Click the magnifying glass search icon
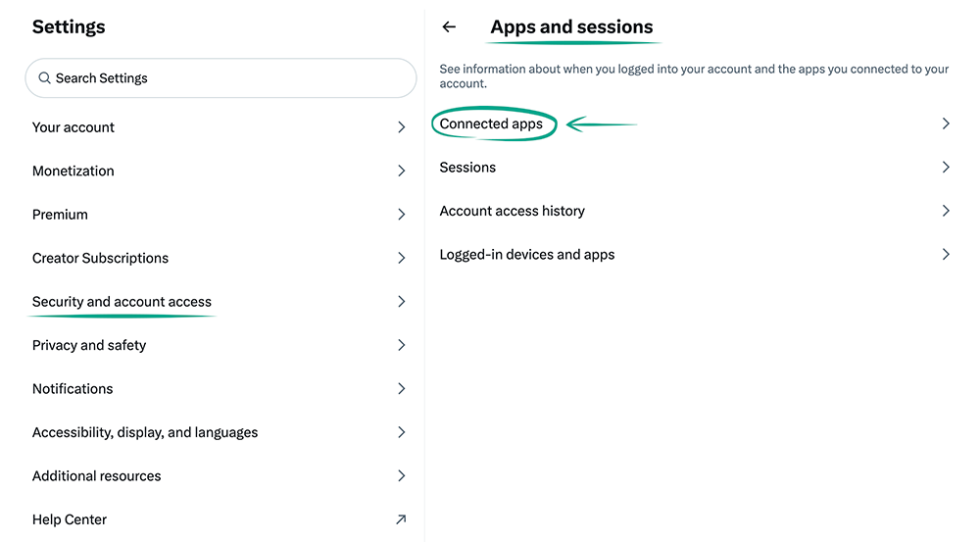Viewport: 980px width, 542px height. click(x=44, y=78)
